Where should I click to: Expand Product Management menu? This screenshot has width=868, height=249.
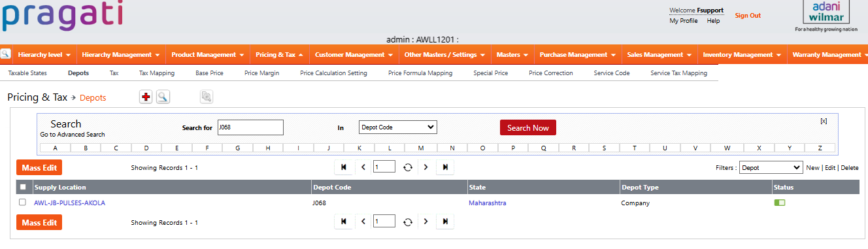click(208, 54)
